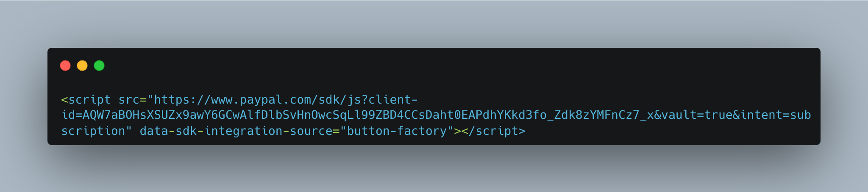Click the src attribute name

[x=129, y=100]
